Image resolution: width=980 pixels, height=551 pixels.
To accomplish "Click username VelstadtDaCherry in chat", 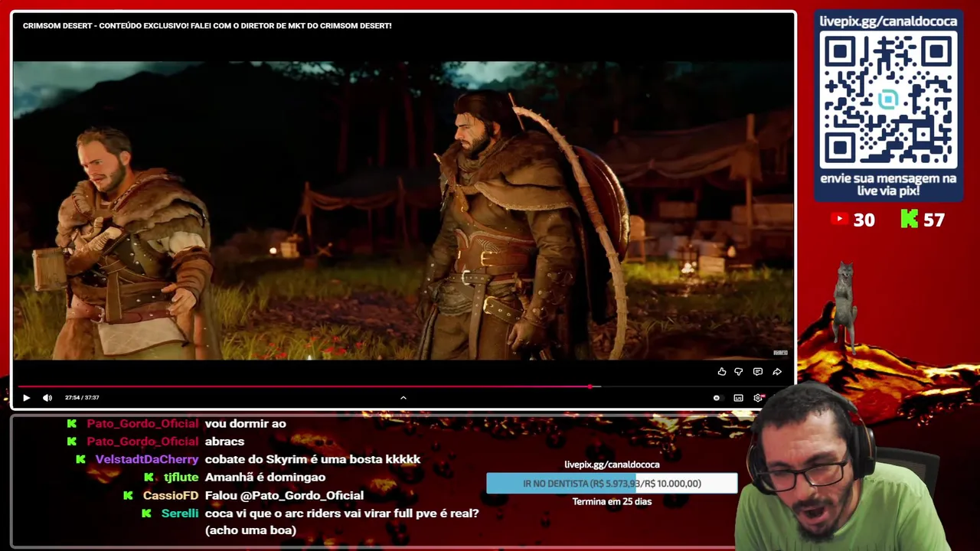I will tap(147, 459).
